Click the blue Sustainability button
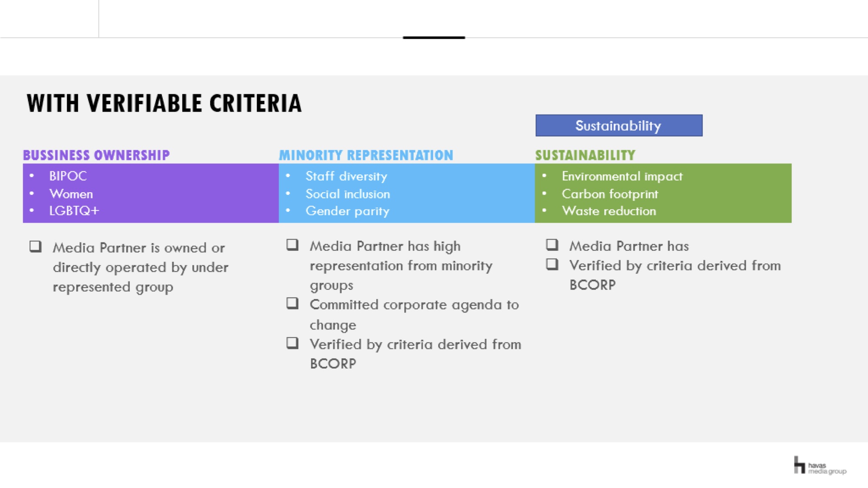This screenshot has height=488, width=868. pos(618,126)
